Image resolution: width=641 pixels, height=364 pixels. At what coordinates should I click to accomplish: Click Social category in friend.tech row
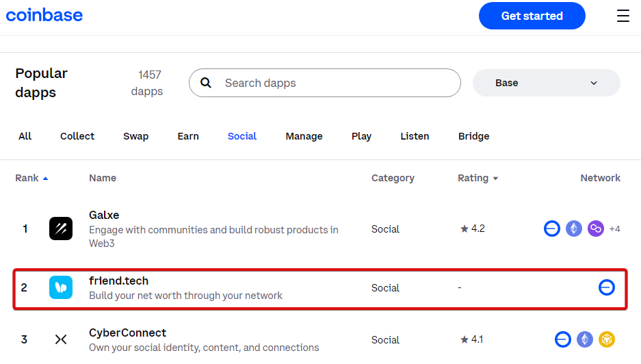click(385, 288)
